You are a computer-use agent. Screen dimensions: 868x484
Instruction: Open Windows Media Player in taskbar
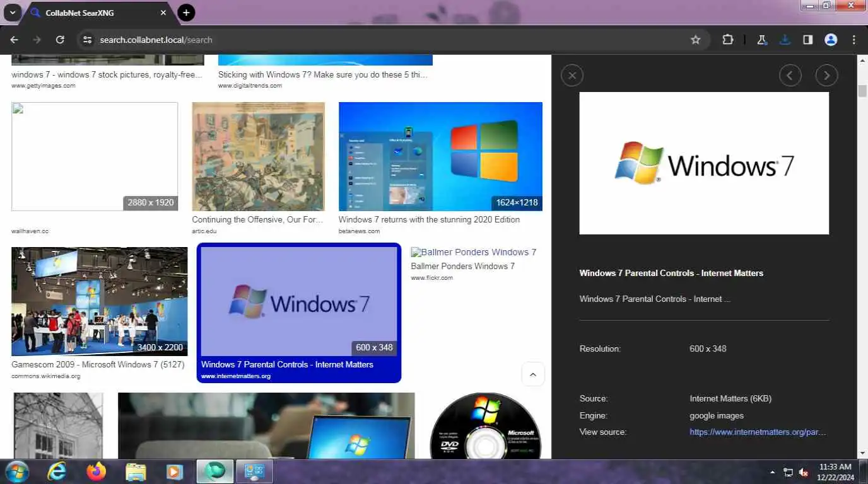(175, 471)
